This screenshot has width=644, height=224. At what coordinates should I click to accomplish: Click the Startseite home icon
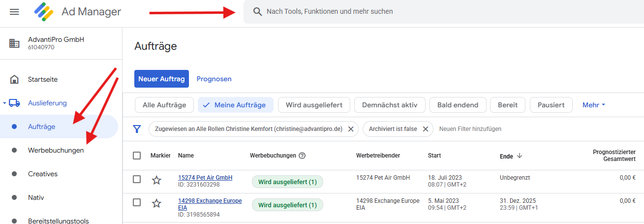(14, 79)
